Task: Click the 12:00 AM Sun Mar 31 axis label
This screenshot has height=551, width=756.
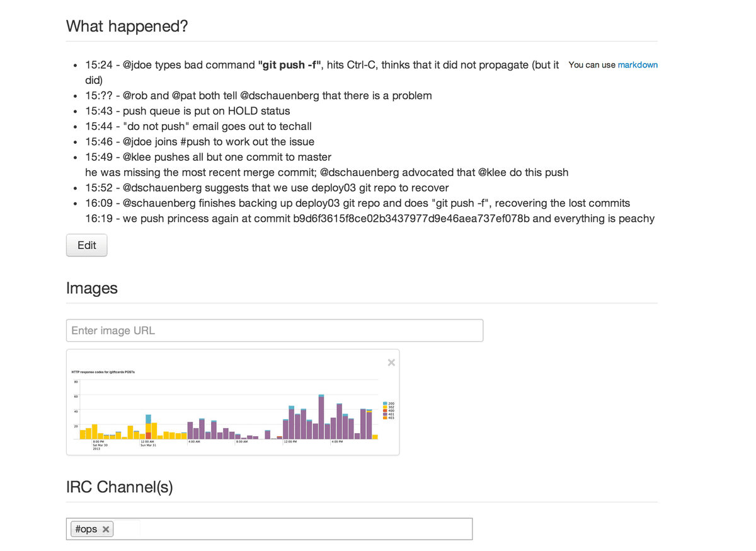Action: [149, 443]
